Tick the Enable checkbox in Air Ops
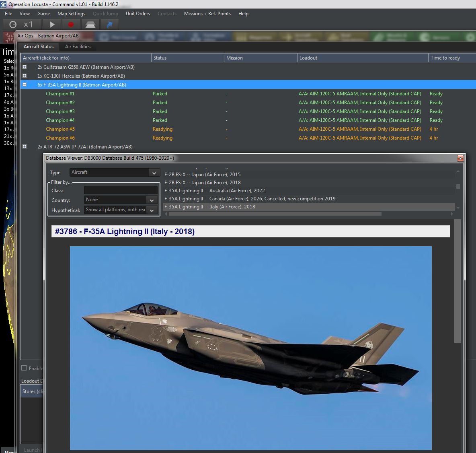This screenshot has height=453, width=476. [x=24, y=368]
